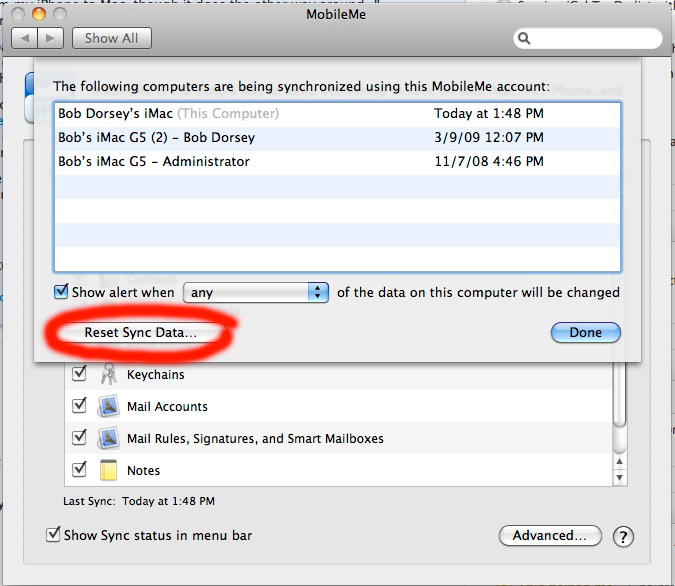675x586 pixels.
Task: Click the magnifying glass search icon
Action: [x=524, y=38]
